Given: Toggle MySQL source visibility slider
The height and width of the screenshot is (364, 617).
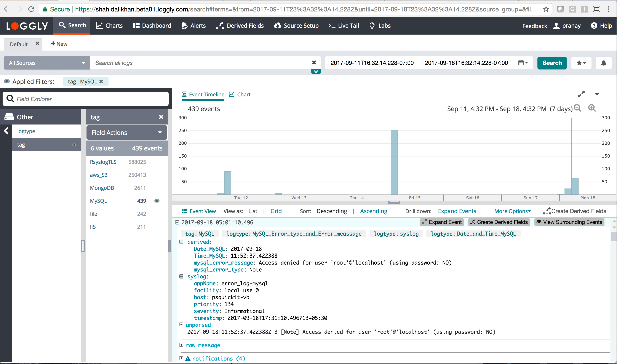Looking at the screenshot, I should coord(157,201).
